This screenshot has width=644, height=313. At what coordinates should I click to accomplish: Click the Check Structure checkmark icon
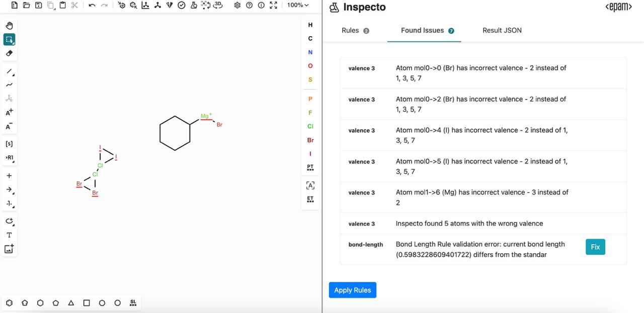(x=182, y=5)
